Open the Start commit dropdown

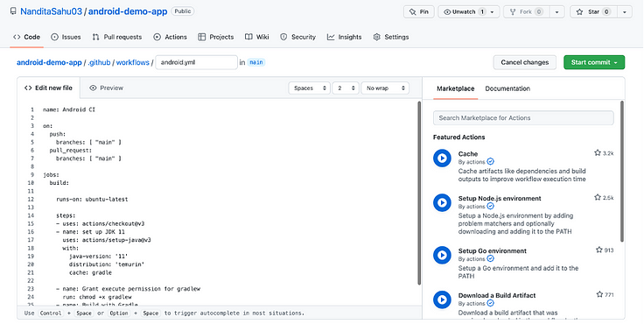click(594, 62)
